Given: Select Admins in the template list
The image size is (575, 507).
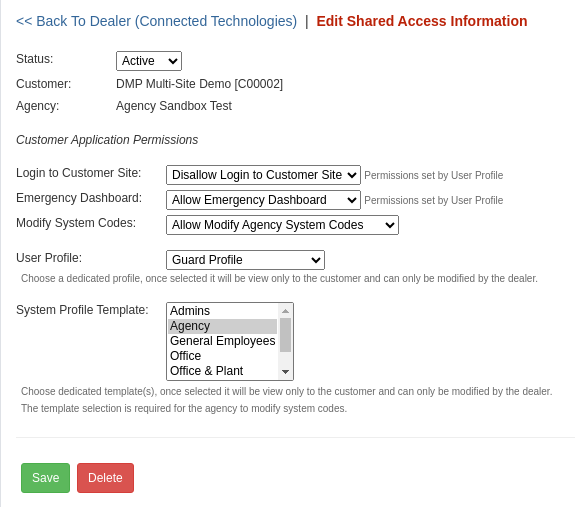Looking at the screenshot, I should pos(222,311).
